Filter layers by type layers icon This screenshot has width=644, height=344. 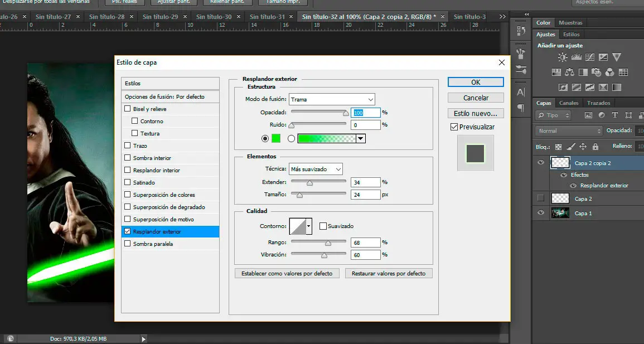(615, 115)
